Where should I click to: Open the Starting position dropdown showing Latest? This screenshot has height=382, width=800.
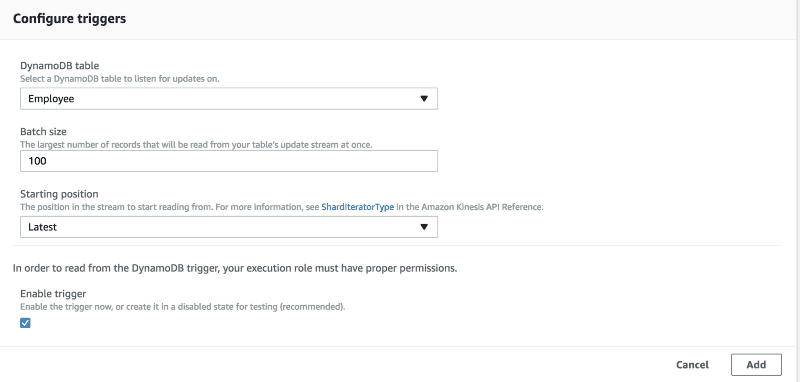229,227
